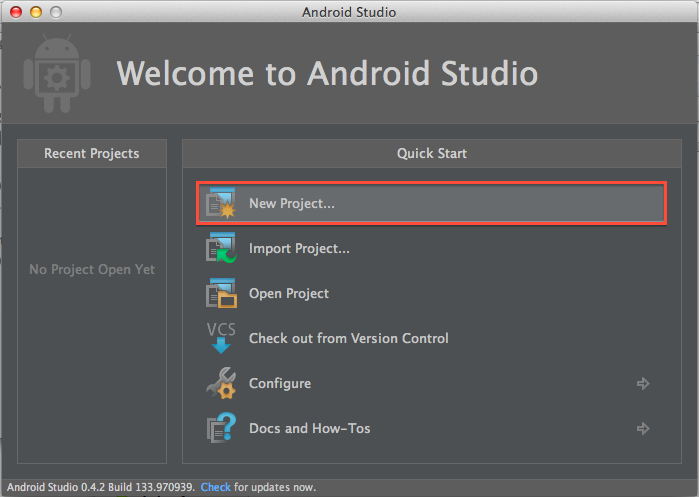This screenshot has height=497, width=699.
Task: Select the Open Project label
Action: [x=289, y=293]
